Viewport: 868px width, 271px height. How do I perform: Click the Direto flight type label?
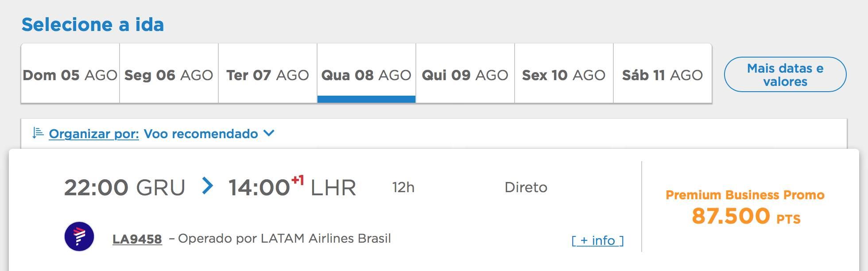tap(526, 187)
